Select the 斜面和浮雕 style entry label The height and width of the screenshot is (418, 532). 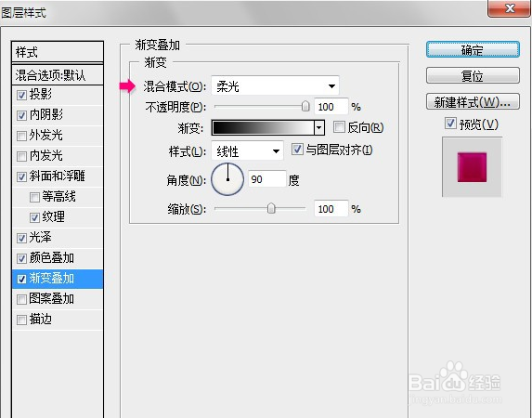(x=58, y=176)
